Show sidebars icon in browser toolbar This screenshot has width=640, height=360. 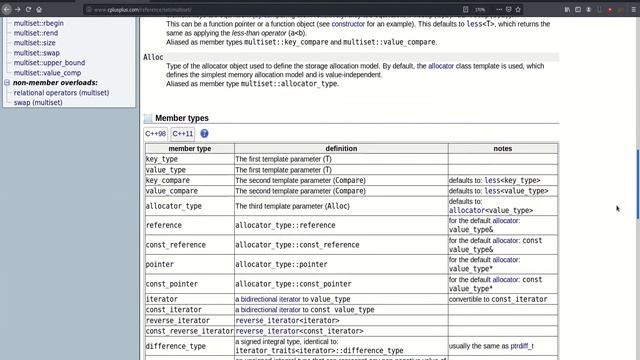pos(578,9)
